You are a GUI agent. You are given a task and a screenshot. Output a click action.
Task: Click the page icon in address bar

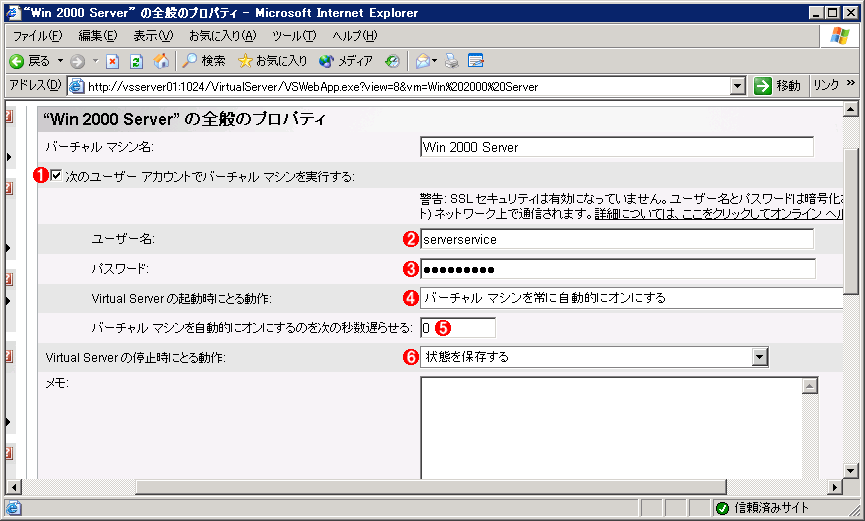(77, 86)
